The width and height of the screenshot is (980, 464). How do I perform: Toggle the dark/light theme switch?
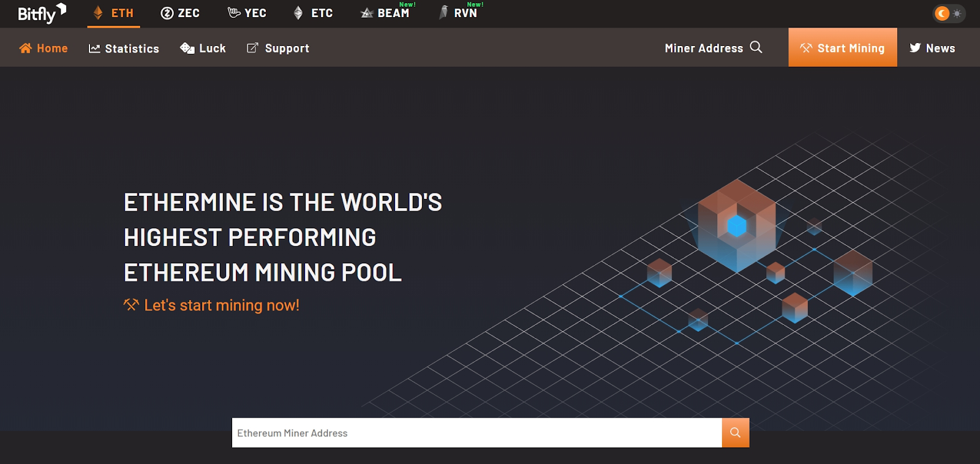[x=949, y=13]
